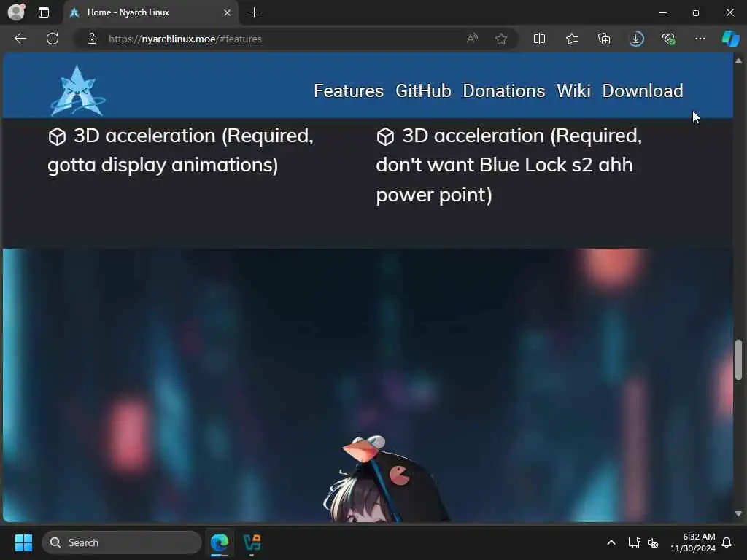Show hidden system tray icons

(611, 542)
